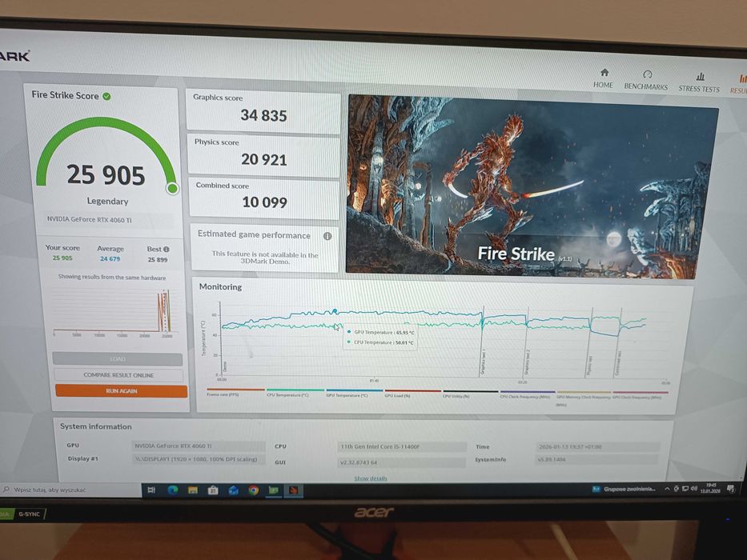
Task: Click the green validation check icon
Action: 106,96
